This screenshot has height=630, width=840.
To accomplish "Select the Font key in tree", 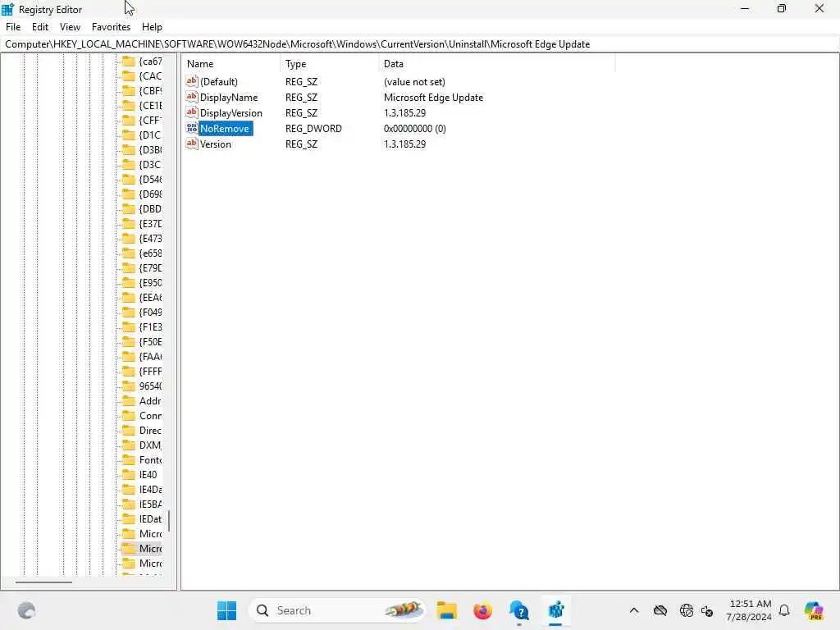I will point(150,459).
